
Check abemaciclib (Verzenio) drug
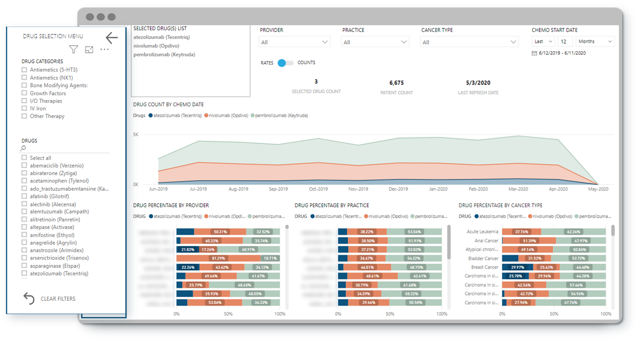click(x=24, y=165)
